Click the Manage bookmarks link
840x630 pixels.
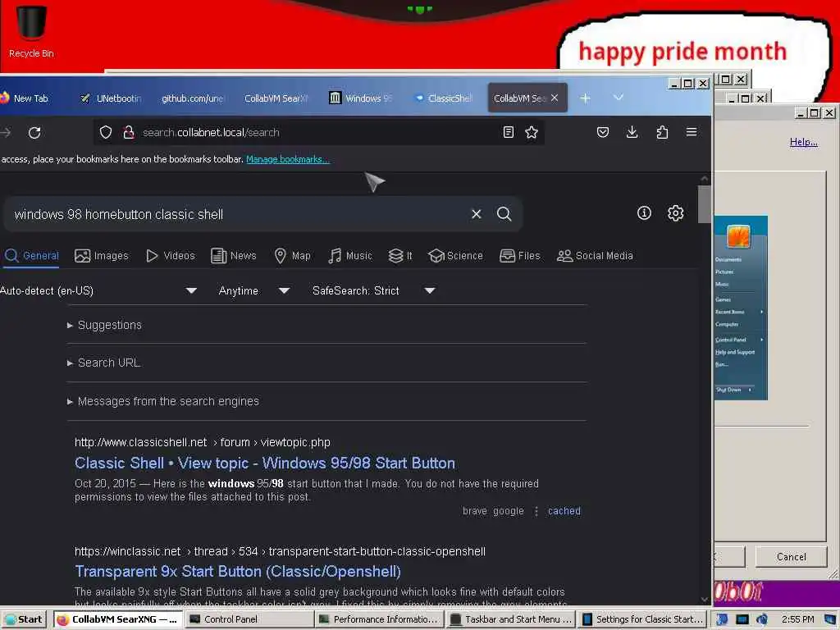(288, 159)
